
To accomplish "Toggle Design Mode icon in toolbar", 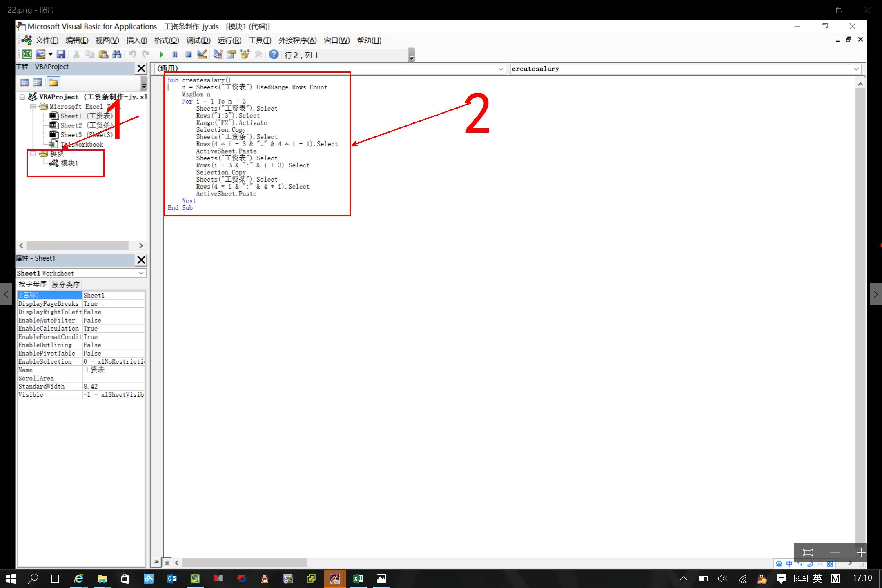I will click(x=202, y=55).
